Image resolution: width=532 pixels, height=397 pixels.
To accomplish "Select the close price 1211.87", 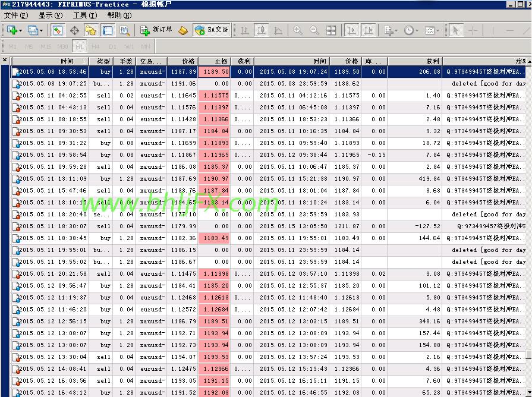I will tap(347, 226).
